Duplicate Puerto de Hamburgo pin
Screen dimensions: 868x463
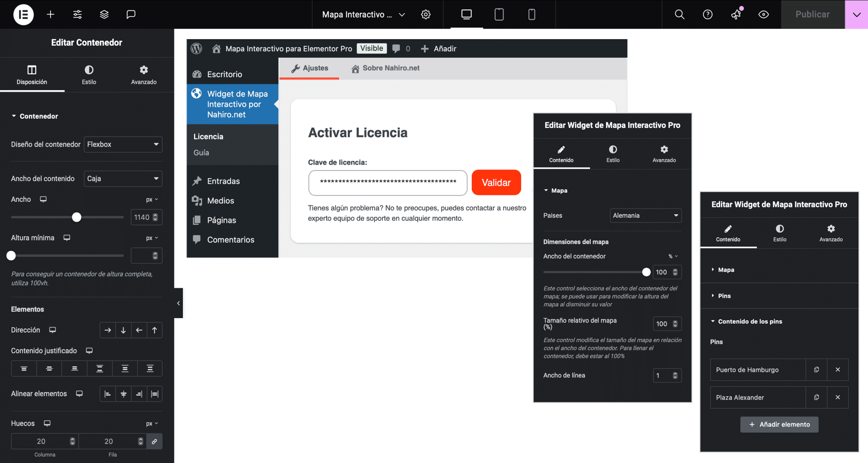[x=816, y=370]
